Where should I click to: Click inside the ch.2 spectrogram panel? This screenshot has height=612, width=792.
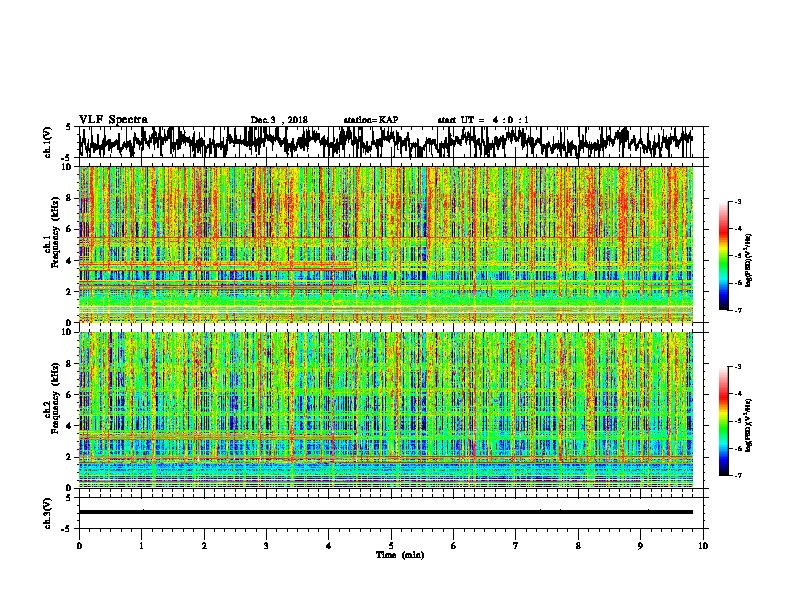click(x=386, y=410)
